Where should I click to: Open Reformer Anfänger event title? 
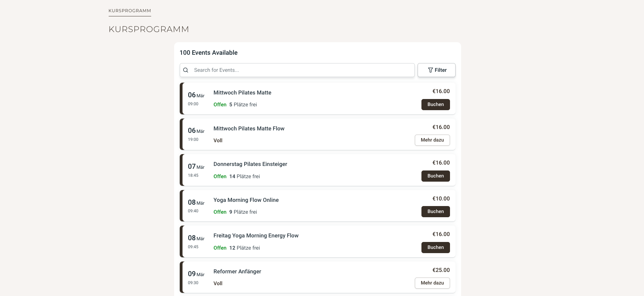click(x=237, y=272)
